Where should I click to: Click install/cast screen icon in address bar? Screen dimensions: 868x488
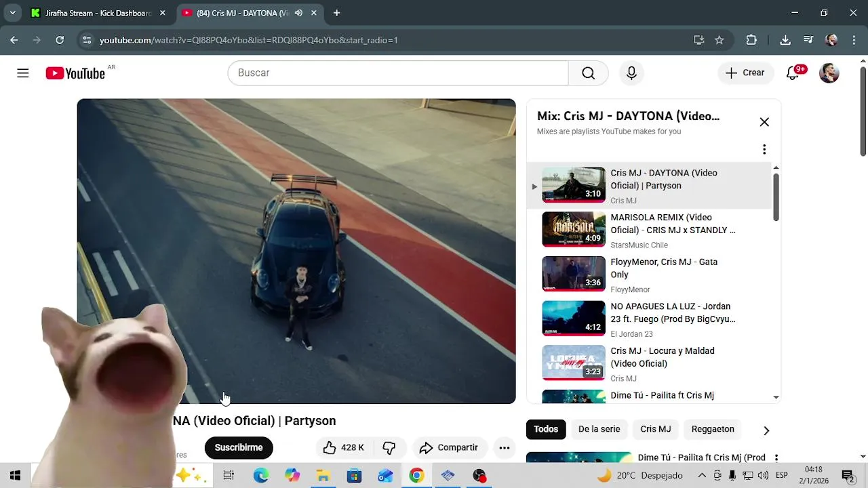[x=699, y=40]
